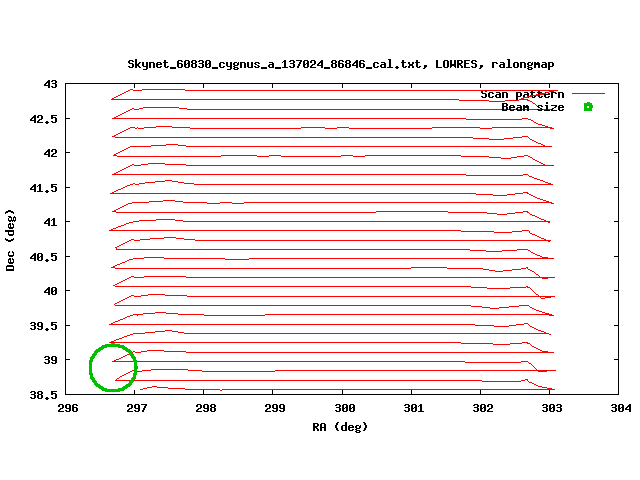This screenshot has height=480, width=640.
Task: Click the 'RA (deg)' axis label
Action: click(340, 427)
